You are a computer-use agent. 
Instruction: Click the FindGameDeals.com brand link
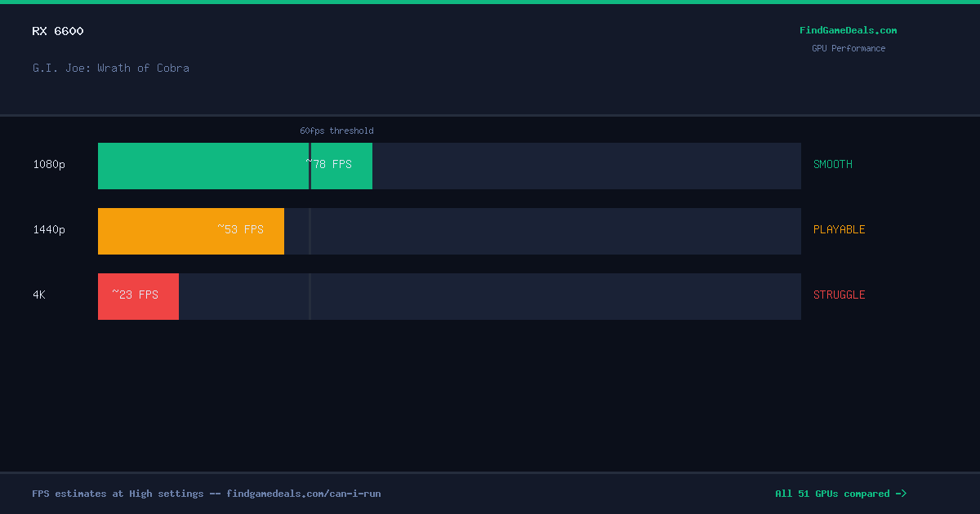click(x=848, y=30)
